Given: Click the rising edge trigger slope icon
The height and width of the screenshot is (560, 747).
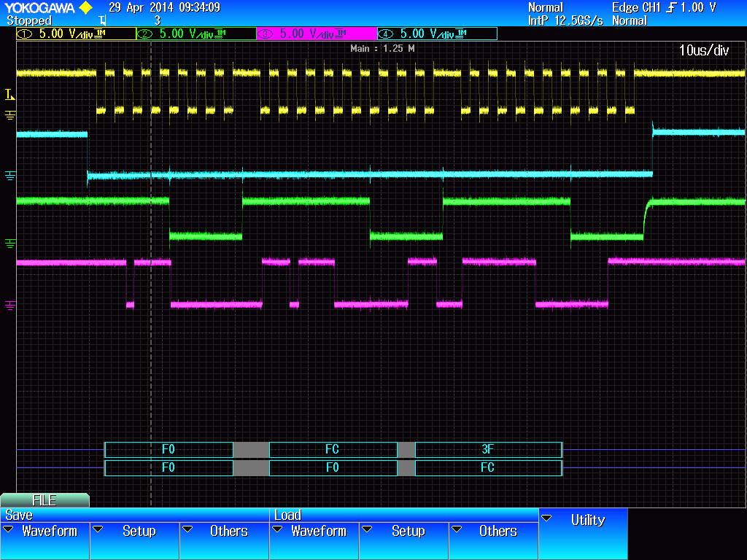Looking at the screenshot, I should tap(671, 7).
